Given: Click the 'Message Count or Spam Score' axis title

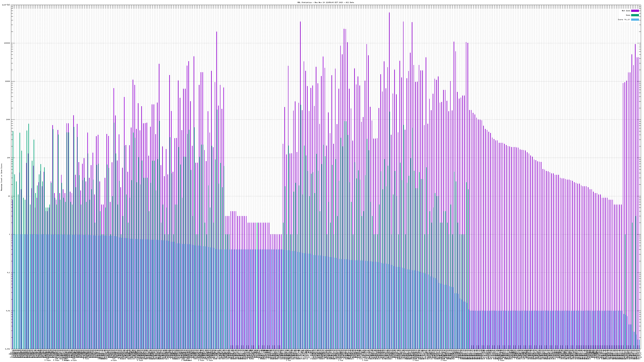Looking at the screenshot, I should point(1,177).
